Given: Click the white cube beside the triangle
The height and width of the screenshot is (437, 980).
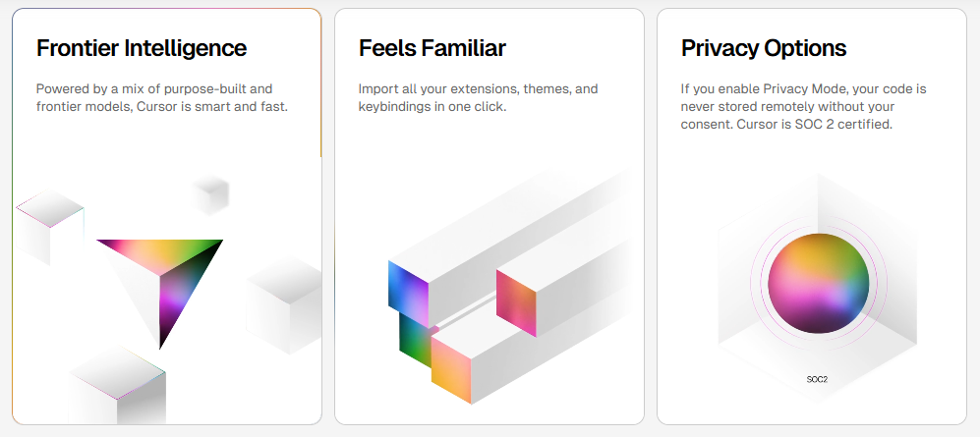Looking at the screenshot, I should pos(284,305).
